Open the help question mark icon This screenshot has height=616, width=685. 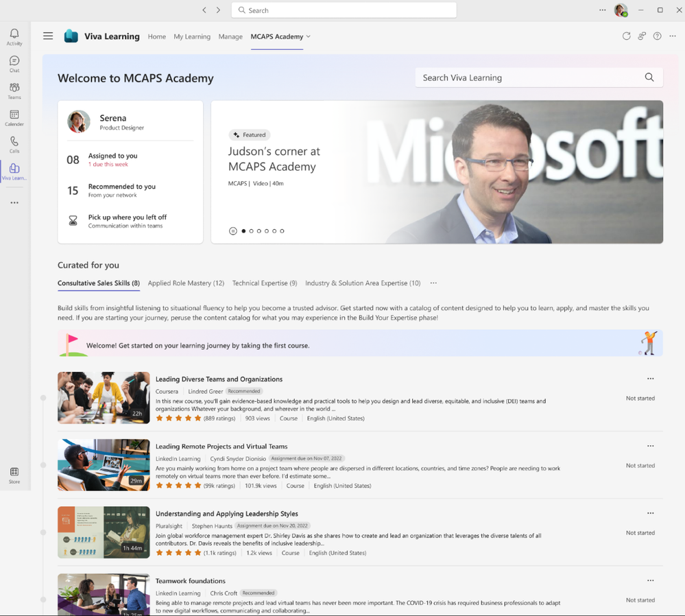point(657,36)
